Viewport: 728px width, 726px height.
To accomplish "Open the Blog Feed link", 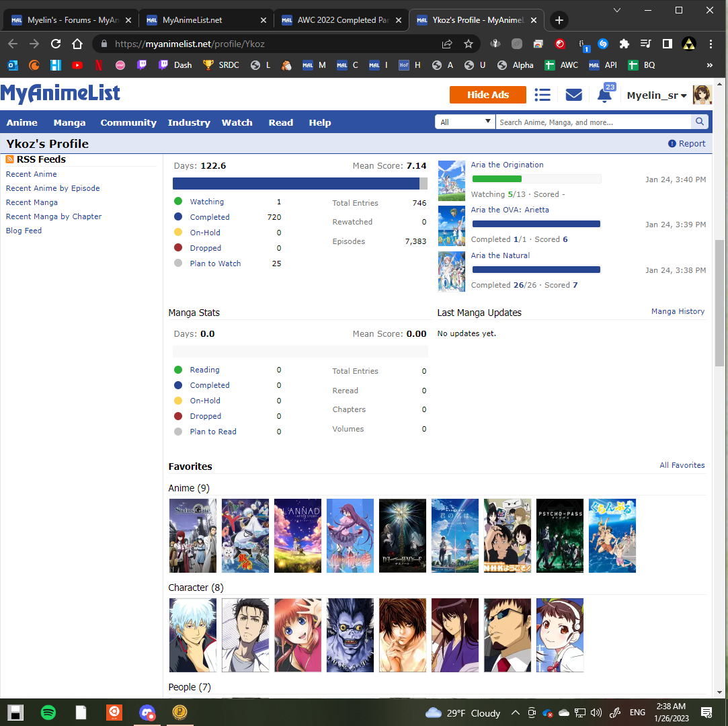I will (x=24, y=231).
